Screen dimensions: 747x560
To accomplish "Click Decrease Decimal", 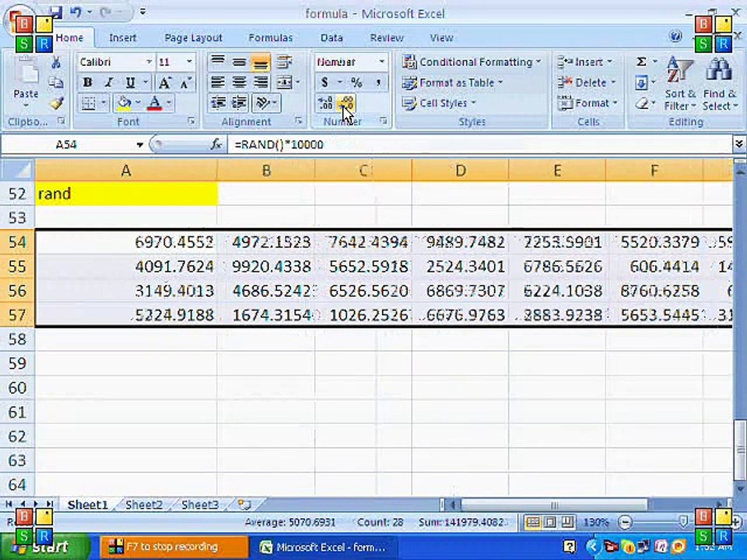I will point(346,103).
